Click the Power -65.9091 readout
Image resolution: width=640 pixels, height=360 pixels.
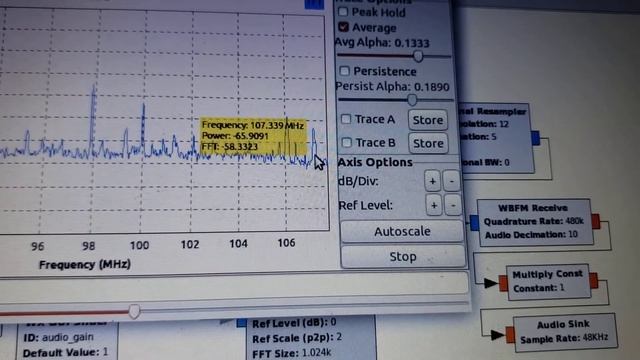[235, 136]
